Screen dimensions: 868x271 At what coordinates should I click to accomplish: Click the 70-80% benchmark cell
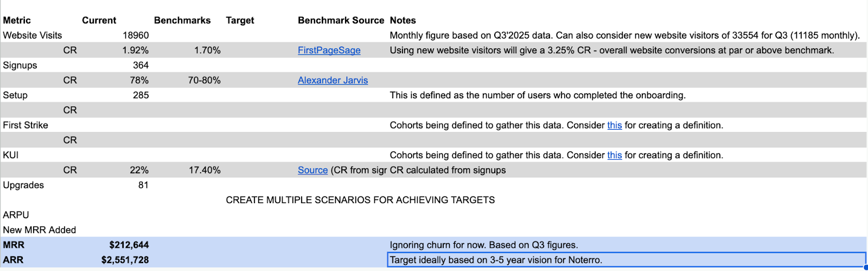(x=204, y=80)
